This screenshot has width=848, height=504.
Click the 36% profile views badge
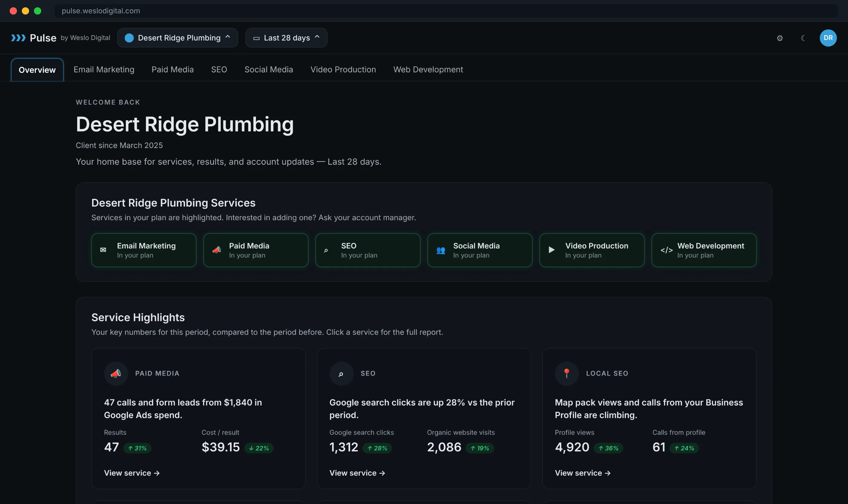point(608,448)
